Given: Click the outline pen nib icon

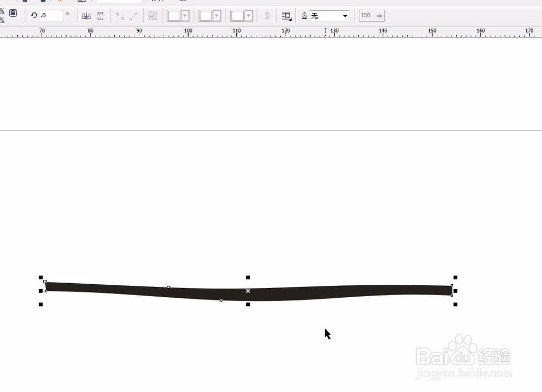Looking at the screenshot, I should coord(305,16).
